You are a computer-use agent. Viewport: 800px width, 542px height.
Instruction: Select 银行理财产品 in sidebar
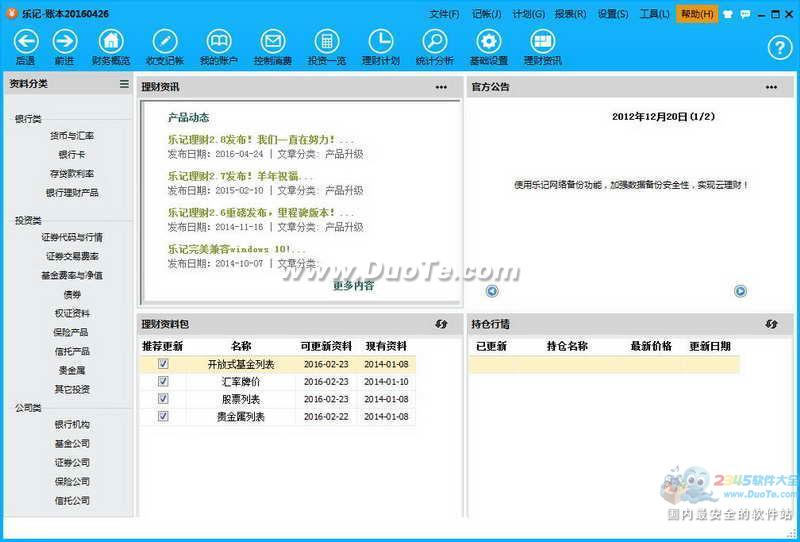coord(72,193)
